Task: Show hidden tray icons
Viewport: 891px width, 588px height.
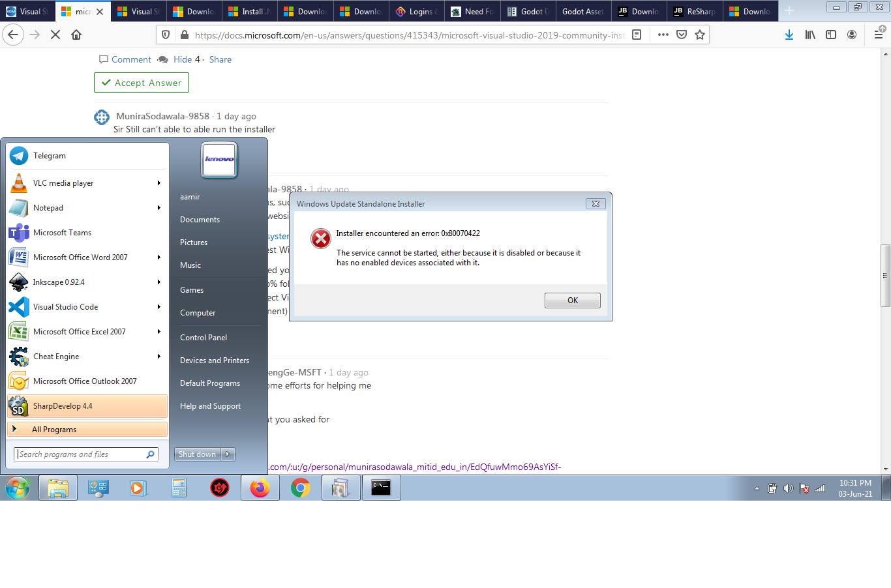Action: (757, 488)
